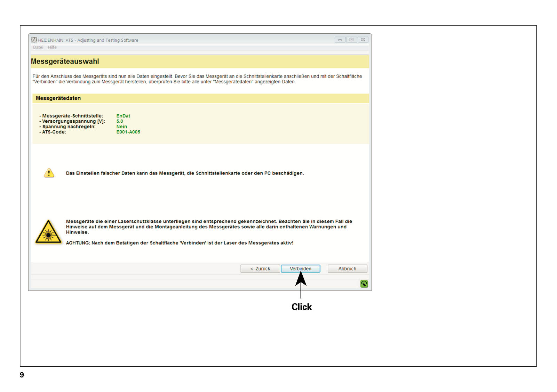
Task: Maximize the ATS software window
Action: tap(351, 40)
